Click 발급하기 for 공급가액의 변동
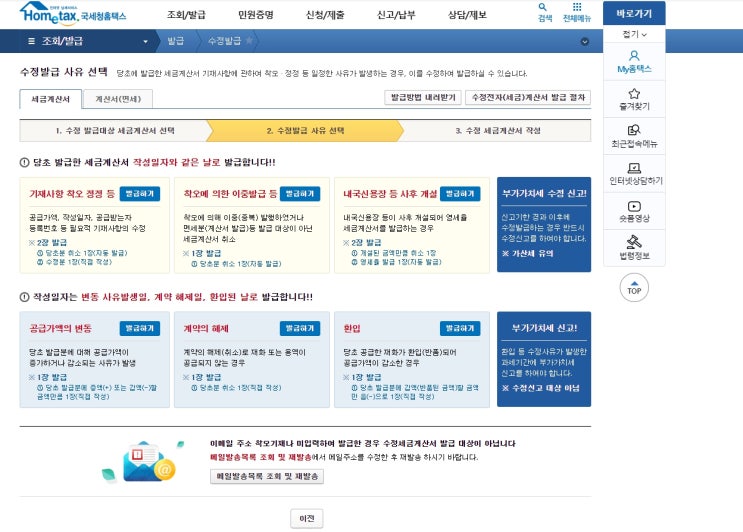Image resolution: width=743 pixels, height=532 pixels. click(x=140, y=328)
